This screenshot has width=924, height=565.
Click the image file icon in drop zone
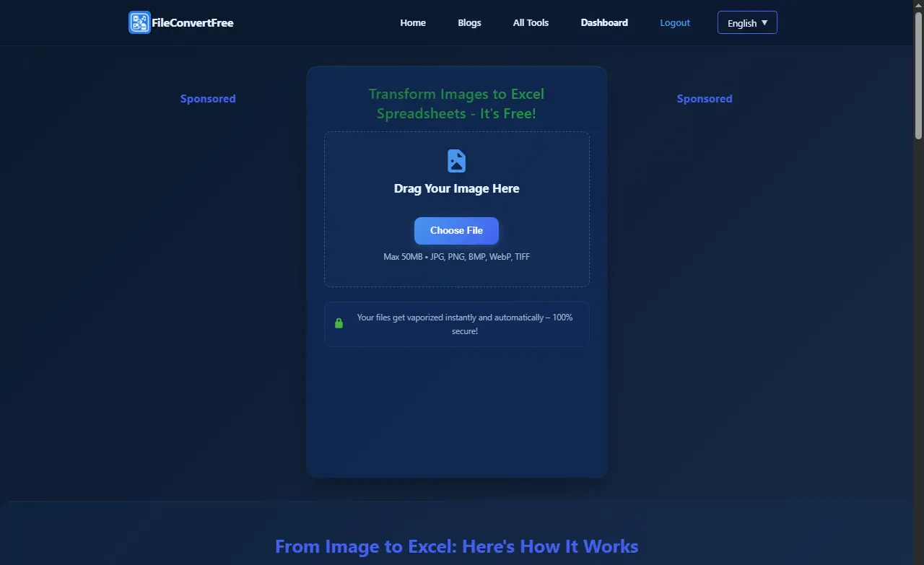click(456, 161)
